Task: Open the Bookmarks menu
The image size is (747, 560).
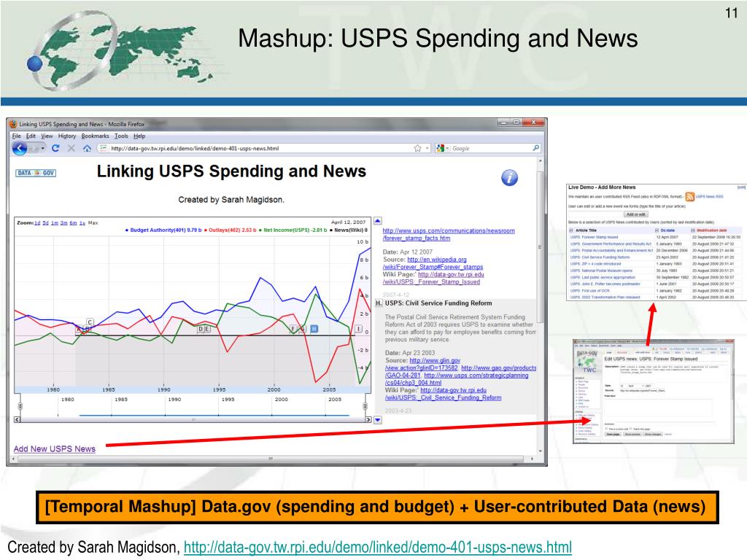Action: coord(95,136)
